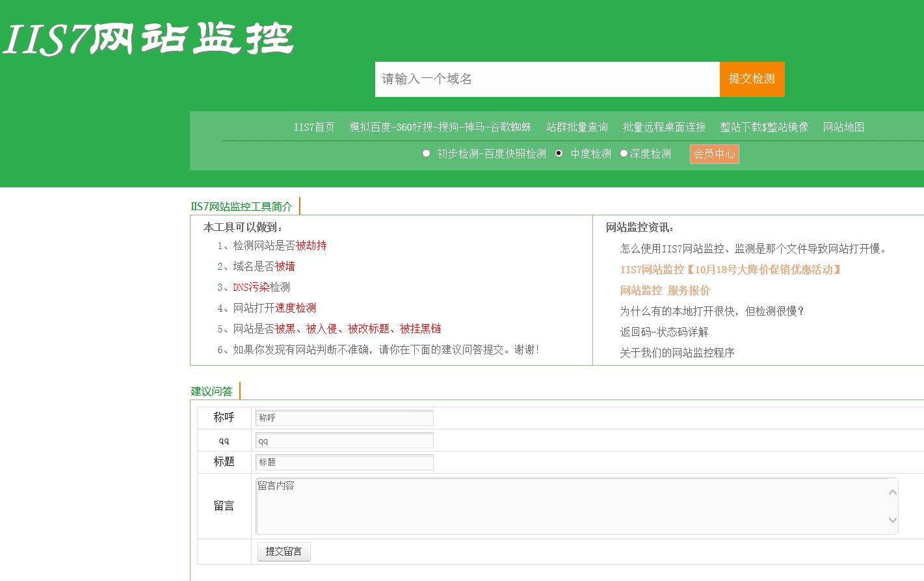Viewport: 924px width, 581px height.
Task: Click the 网站监控资讯 heading text
Action: tap(640, 227)
